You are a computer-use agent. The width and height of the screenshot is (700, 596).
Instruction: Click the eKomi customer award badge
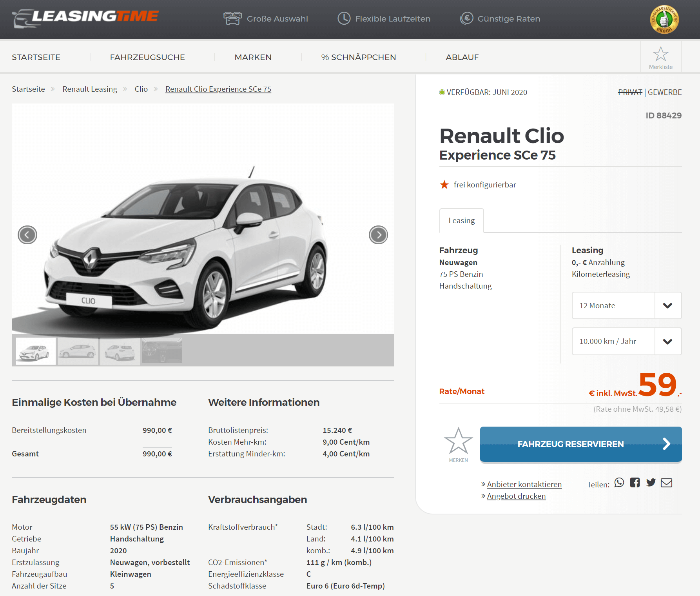point(664,20)
